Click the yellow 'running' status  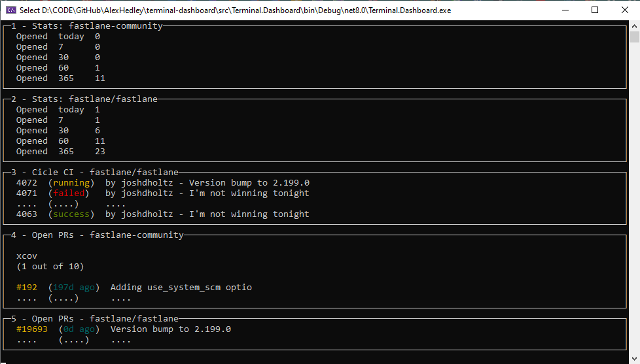coord(71,182)
